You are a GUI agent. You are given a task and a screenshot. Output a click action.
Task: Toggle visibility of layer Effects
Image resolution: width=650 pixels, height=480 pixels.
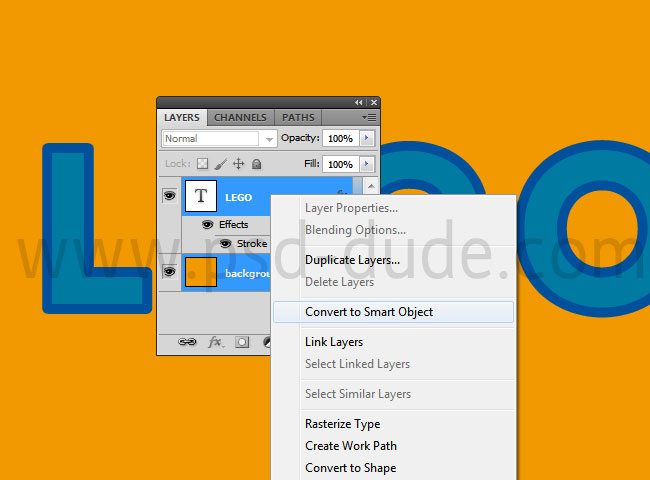(x=207, y=225)
